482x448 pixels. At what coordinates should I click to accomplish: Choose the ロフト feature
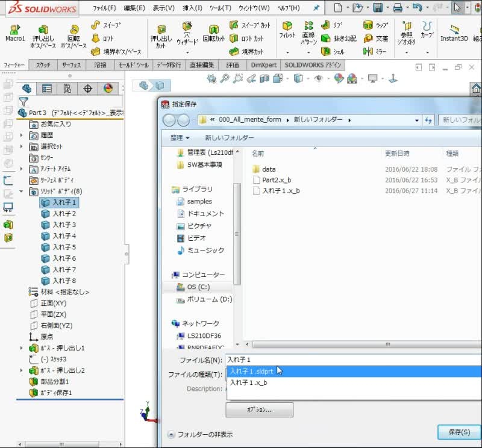[102, 39]
